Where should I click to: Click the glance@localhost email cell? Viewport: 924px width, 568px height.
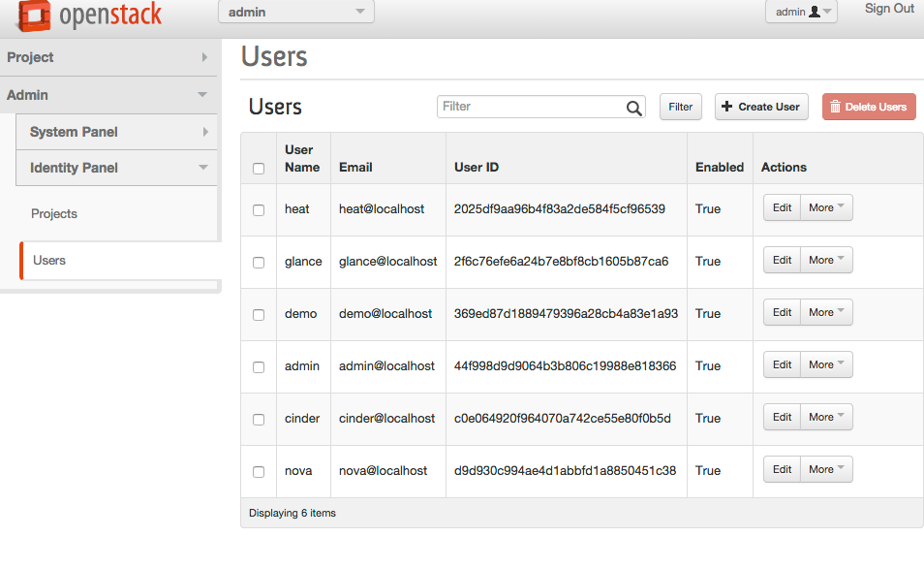click(387, 262)
